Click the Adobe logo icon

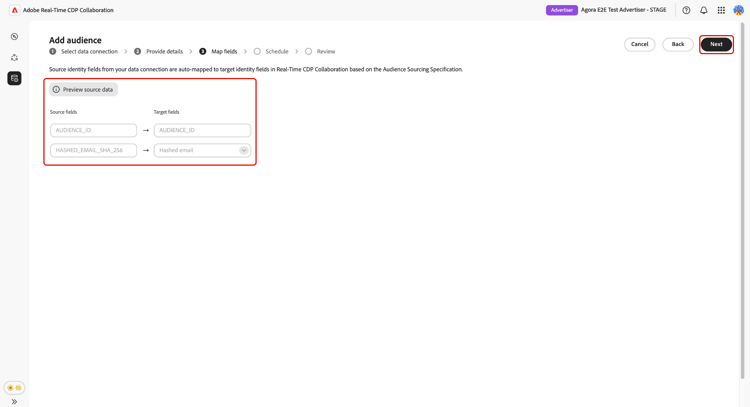point(15,10)
